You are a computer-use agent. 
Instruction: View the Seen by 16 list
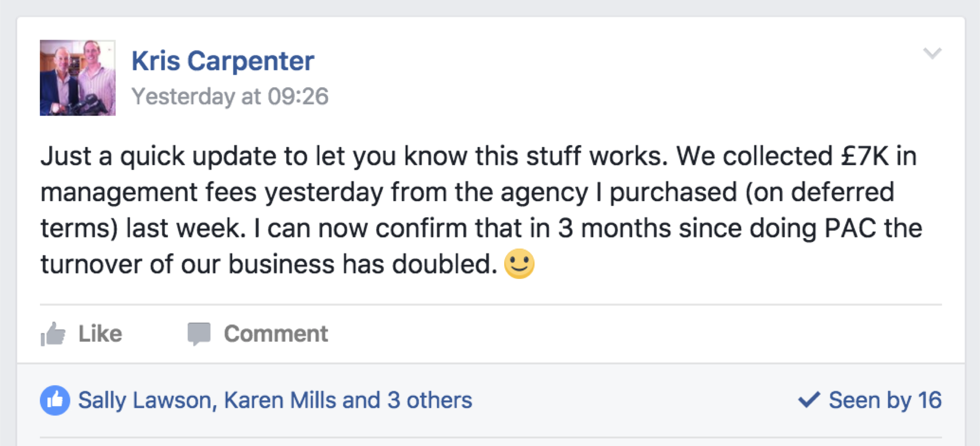coord(885,400)
